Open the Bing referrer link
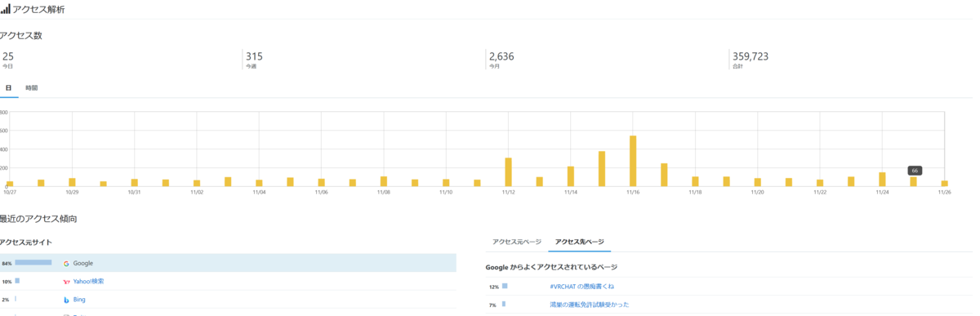 pyautogui.click(x=79, y=300)
